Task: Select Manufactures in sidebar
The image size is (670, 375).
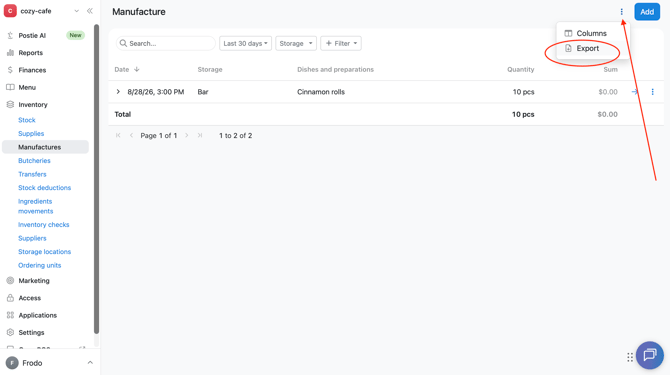Action: tap(45, 147)
